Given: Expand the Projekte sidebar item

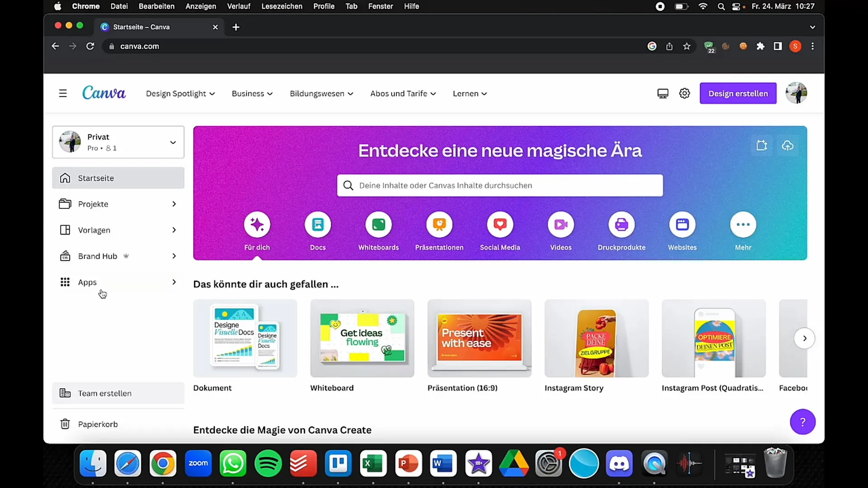Looking at the screenshot, I should point(174,204).
